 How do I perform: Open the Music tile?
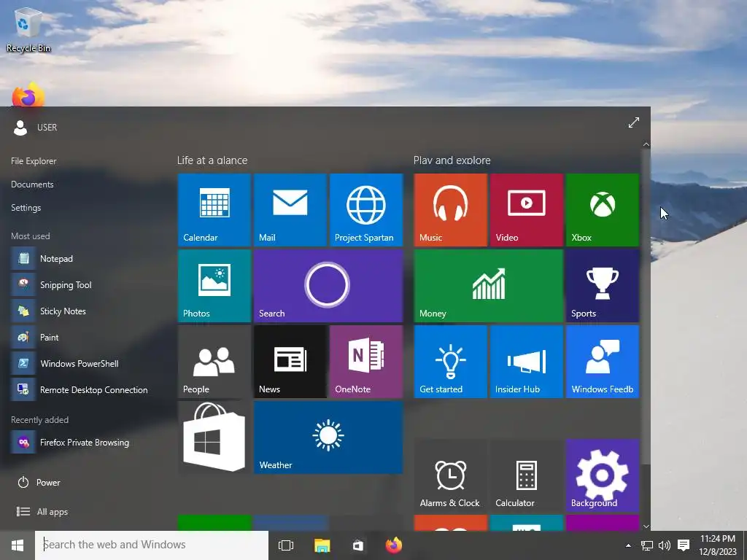(x=451, y=210)
